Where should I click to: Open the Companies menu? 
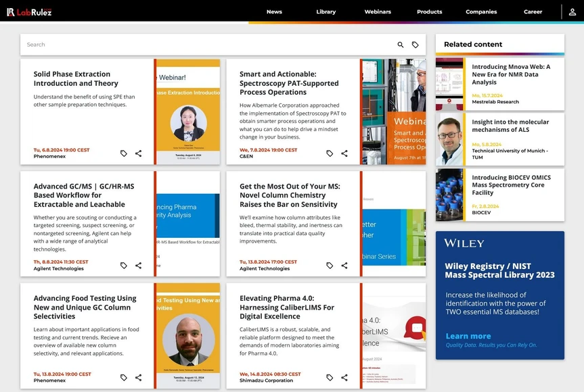pos(481,12)
